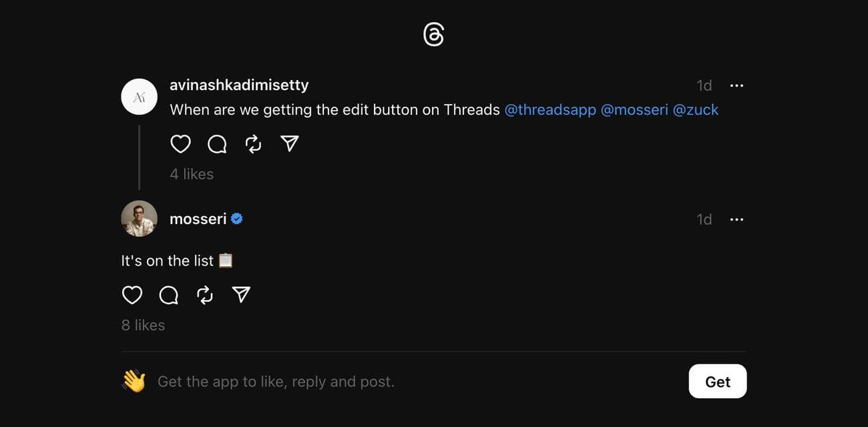Share avinashkadimisetty's post with send icon
Viewport: 868px width, 427px height.
coord(289,144)
